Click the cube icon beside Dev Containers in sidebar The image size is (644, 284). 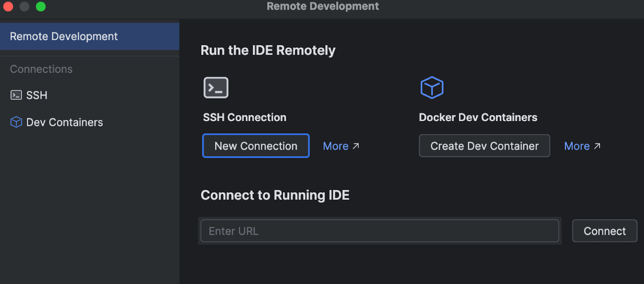16,122
